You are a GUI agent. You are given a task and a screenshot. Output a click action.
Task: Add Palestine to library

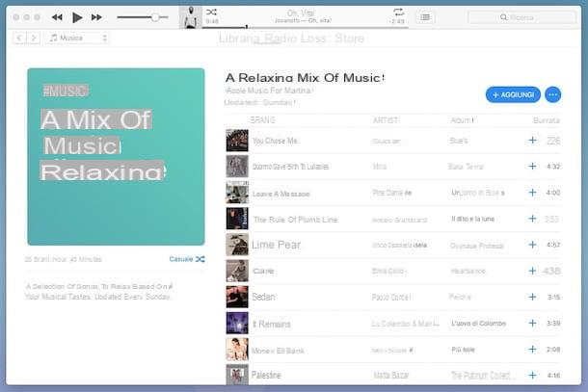[x=532, y=375]
